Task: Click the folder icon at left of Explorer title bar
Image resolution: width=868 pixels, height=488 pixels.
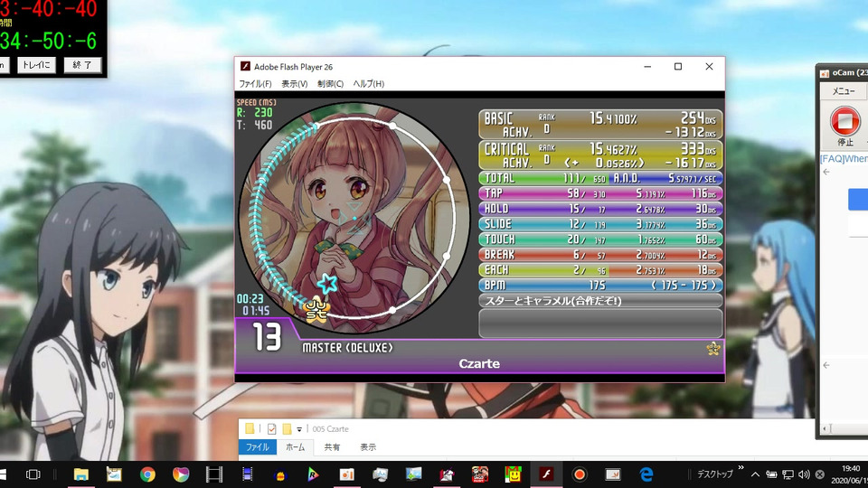Action: point(250,428)
